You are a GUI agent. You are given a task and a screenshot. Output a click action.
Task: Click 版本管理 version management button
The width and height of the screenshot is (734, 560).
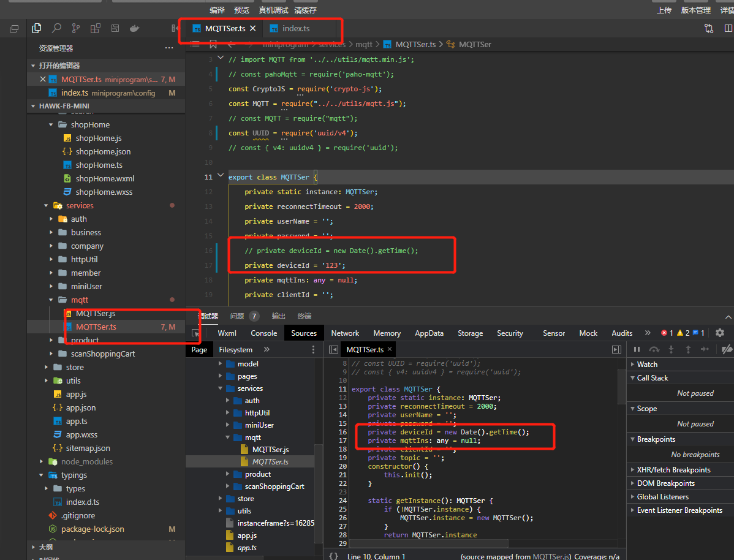(x=695, y=10)
